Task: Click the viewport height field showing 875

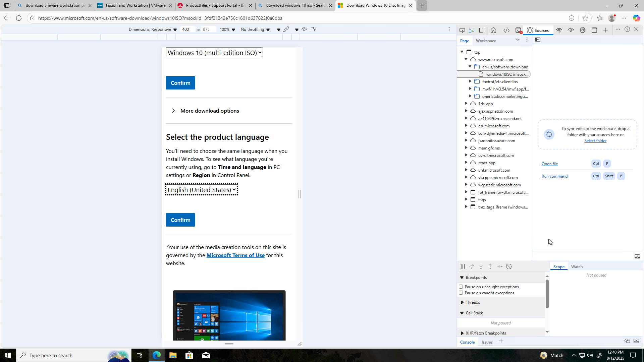Action: [x=208, y=29]
